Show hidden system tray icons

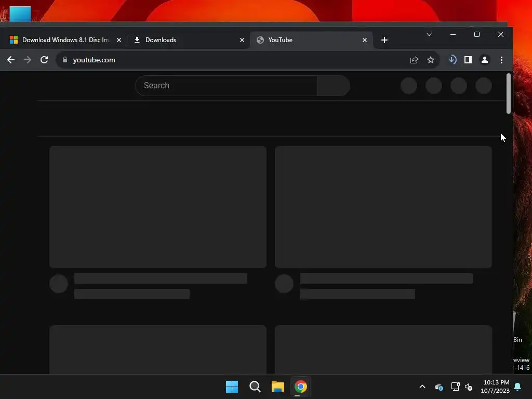[422, 387]
